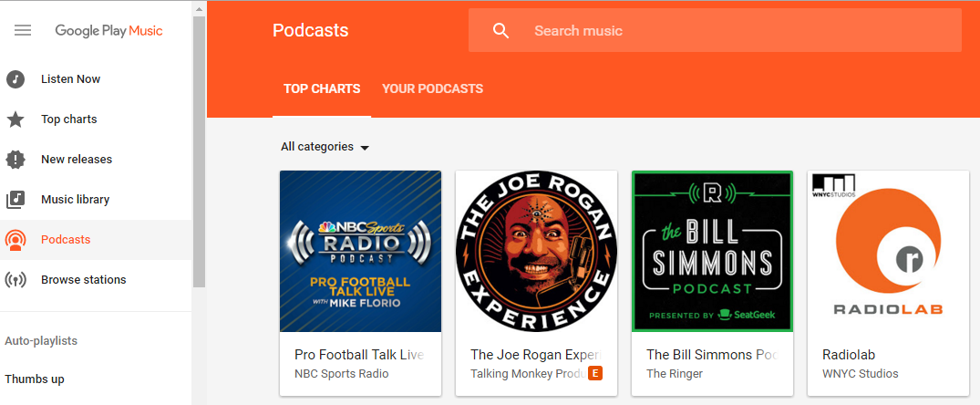Click the Browse stations radio icon
Screen dimensions: 980x405
(15, 279)
